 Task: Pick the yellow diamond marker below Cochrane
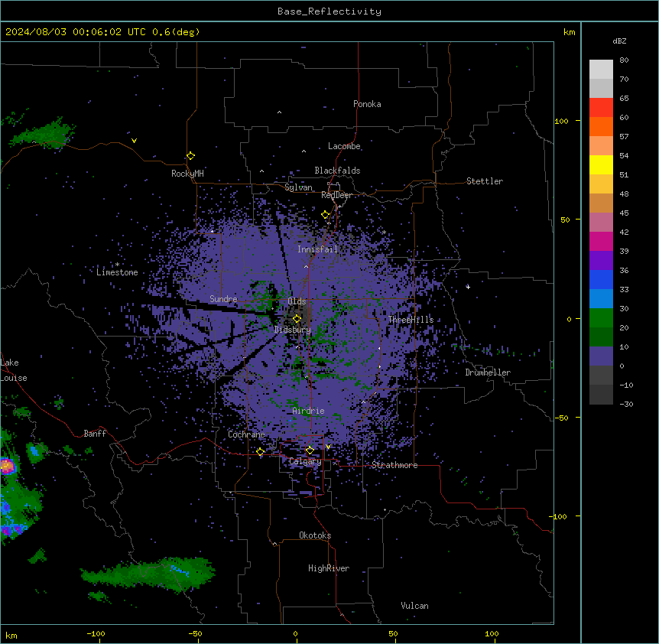(260, 452)
